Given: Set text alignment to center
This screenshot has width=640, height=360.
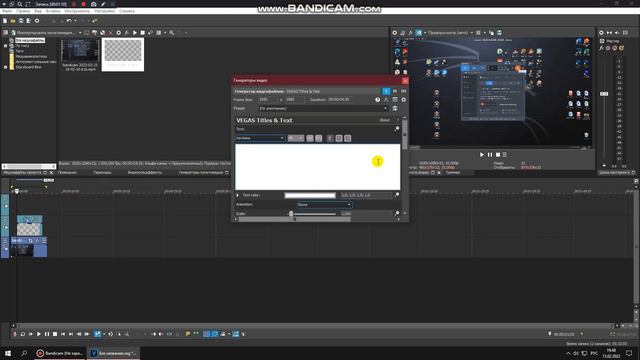Looking at the screenshot, I should (339, 138).
